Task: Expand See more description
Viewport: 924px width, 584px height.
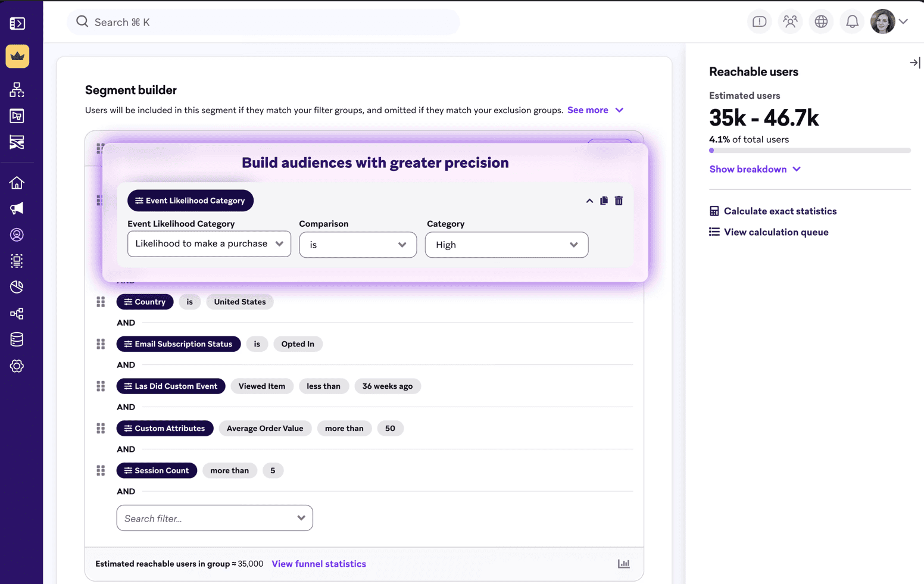Action: tap(595, 110)
